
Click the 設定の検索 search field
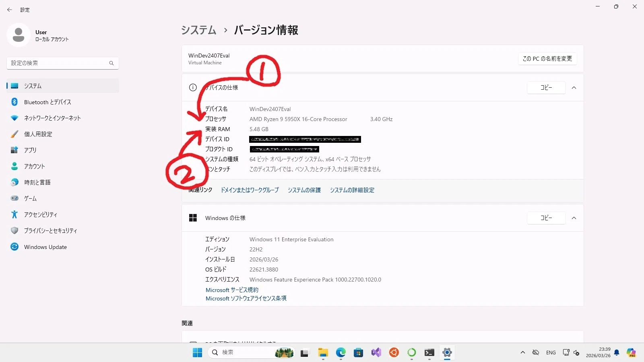pos(63,63)
